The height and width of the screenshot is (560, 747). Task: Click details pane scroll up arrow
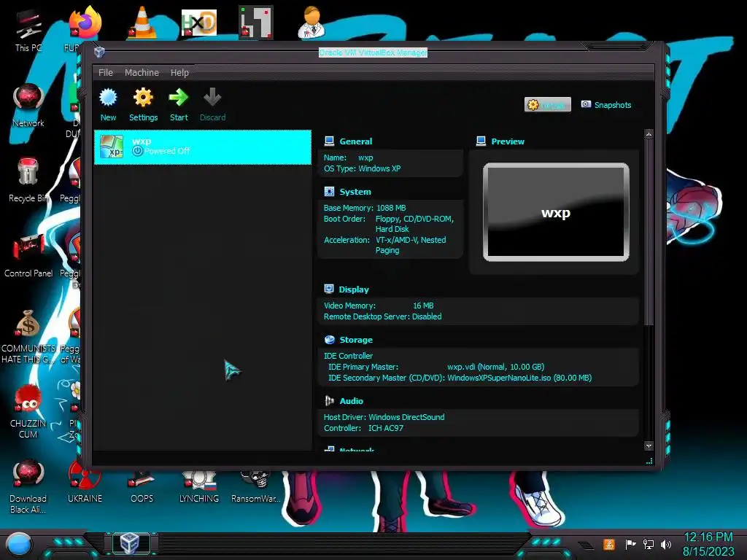[x=649, y=135]
